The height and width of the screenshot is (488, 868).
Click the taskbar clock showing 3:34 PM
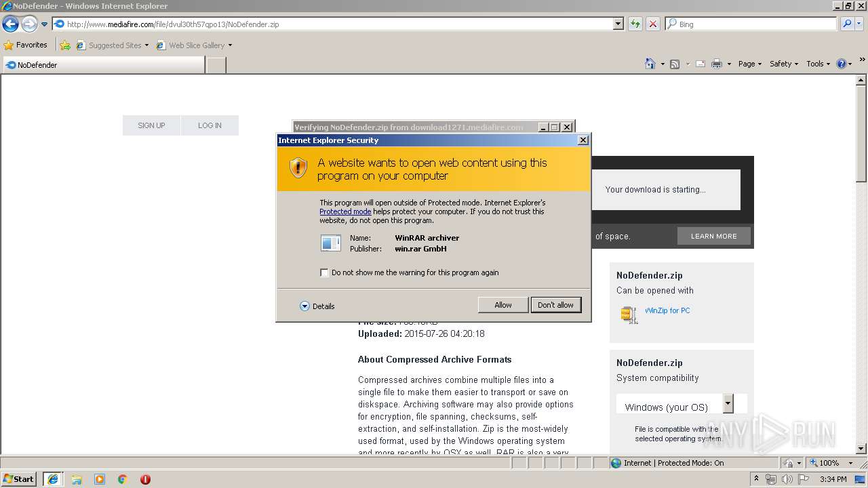[x=833, y=479]
